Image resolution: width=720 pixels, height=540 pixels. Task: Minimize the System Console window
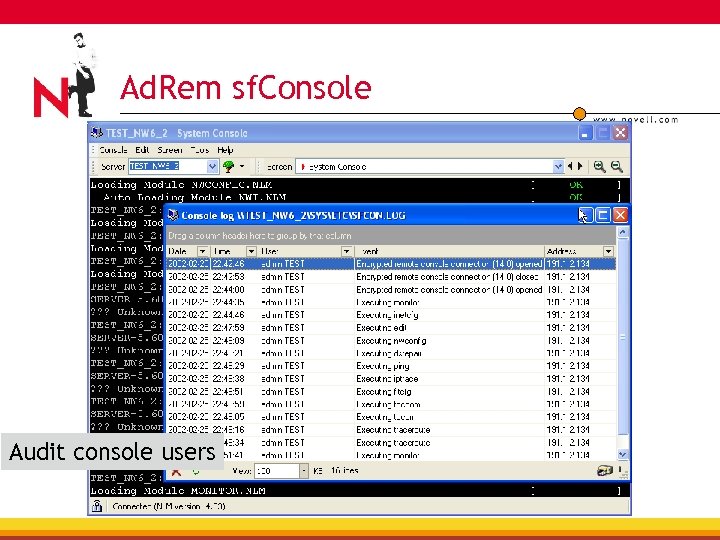585,133
